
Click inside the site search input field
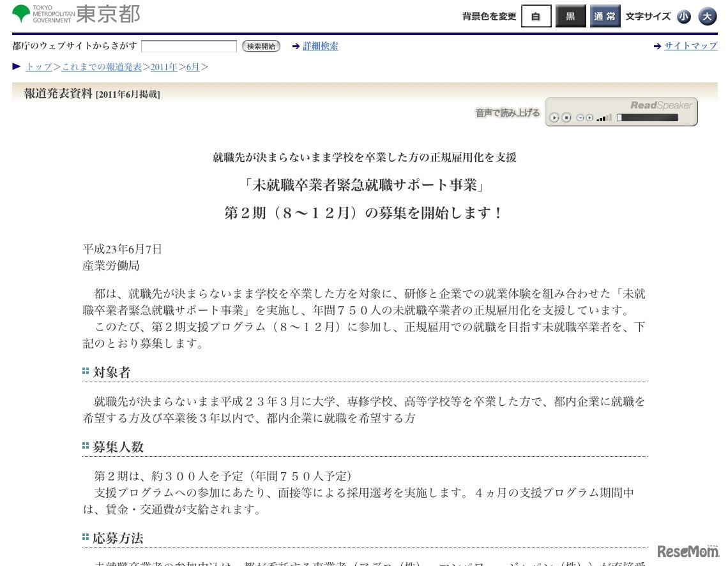click(188, 46)
